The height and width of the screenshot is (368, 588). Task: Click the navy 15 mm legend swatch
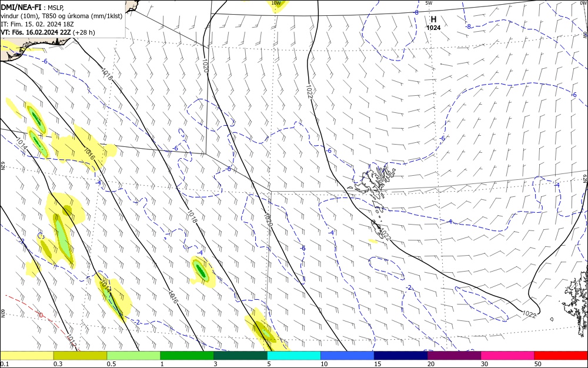point(400,355)
